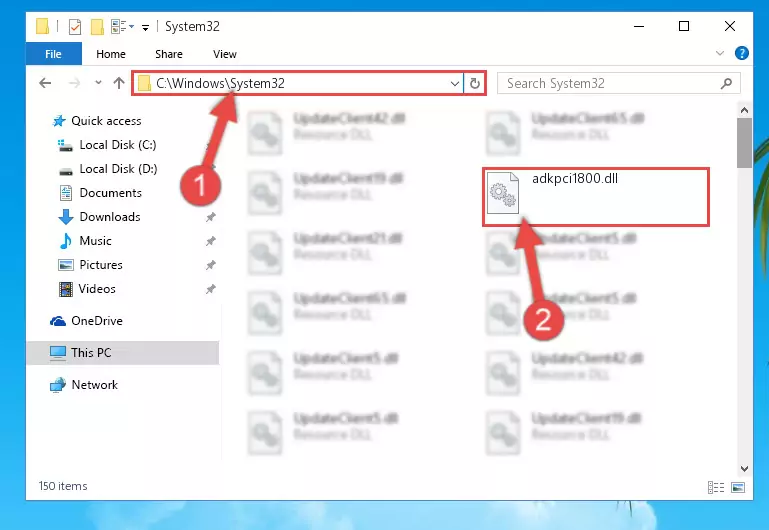Screen dimensions: 769x530
Task: Click the Pictures icon in sidebar
Action: (x=66, y=265)
